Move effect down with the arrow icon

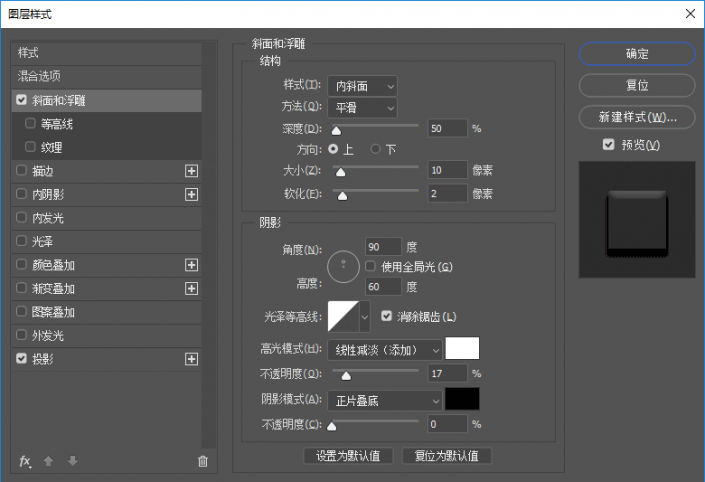tap(72, 461)
